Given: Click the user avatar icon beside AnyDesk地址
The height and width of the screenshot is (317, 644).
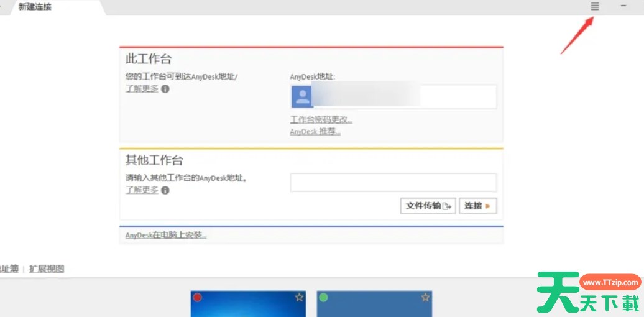Looking at the screenshot, I should [x=302, y=96].
